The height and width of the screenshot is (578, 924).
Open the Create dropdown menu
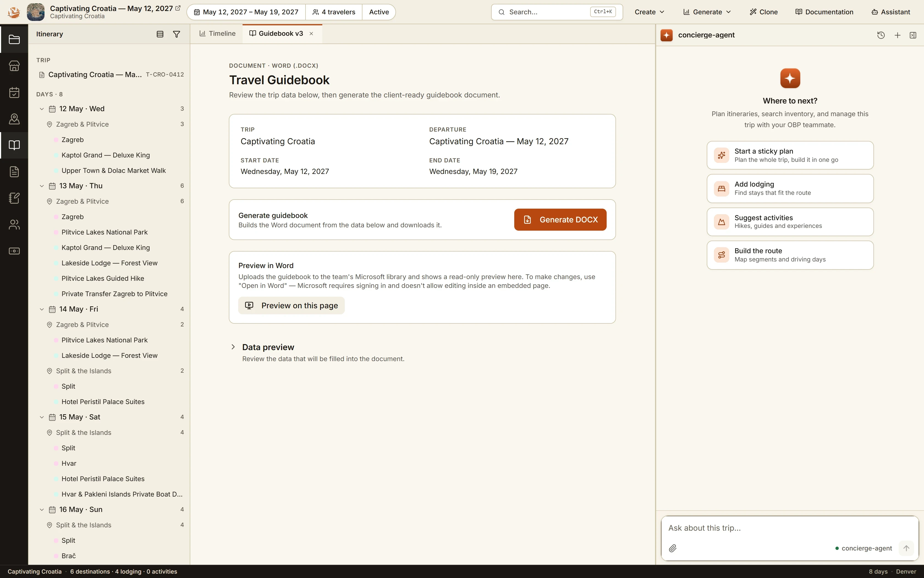tap(650, 12)
